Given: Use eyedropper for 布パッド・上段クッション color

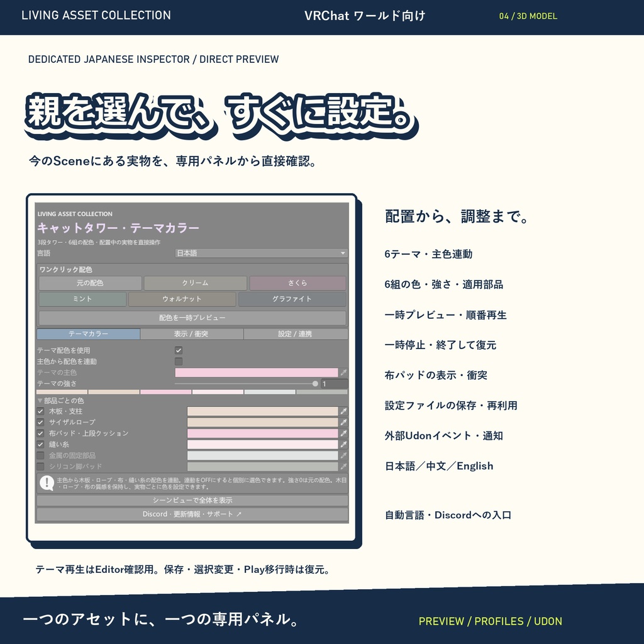Looking at the screenshot, I should (343, 433).
